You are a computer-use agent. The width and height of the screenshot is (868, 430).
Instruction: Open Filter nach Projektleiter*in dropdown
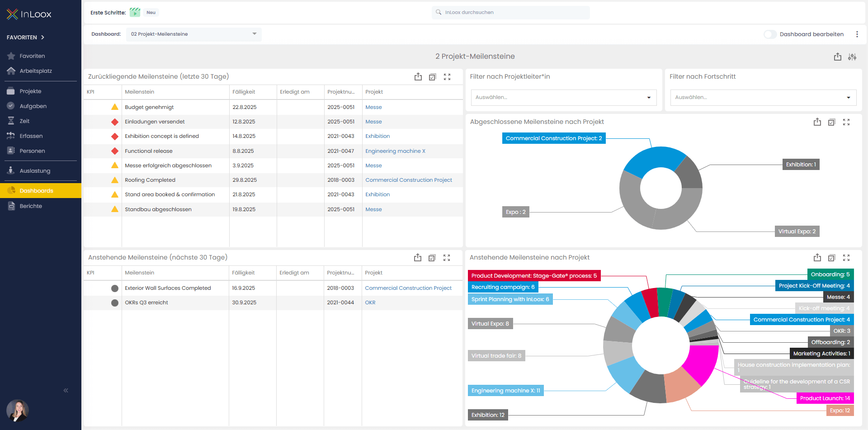click(x=563, y=98)
